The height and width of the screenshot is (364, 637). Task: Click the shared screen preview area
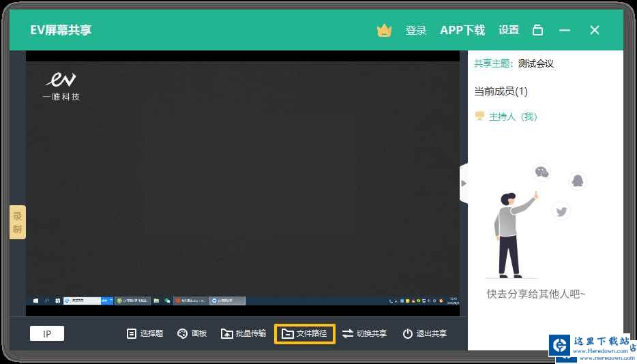(x=243, y=183)
